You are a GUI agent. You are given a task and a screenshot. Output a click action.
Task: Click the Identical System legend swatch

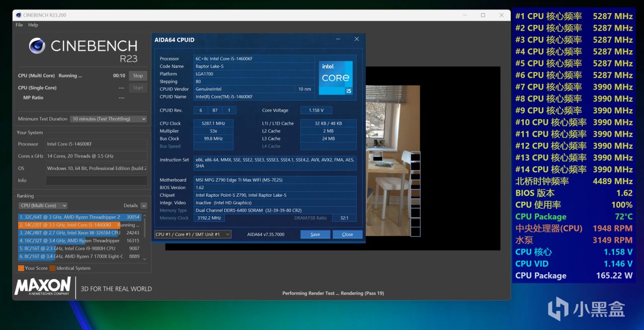[52, 268]
